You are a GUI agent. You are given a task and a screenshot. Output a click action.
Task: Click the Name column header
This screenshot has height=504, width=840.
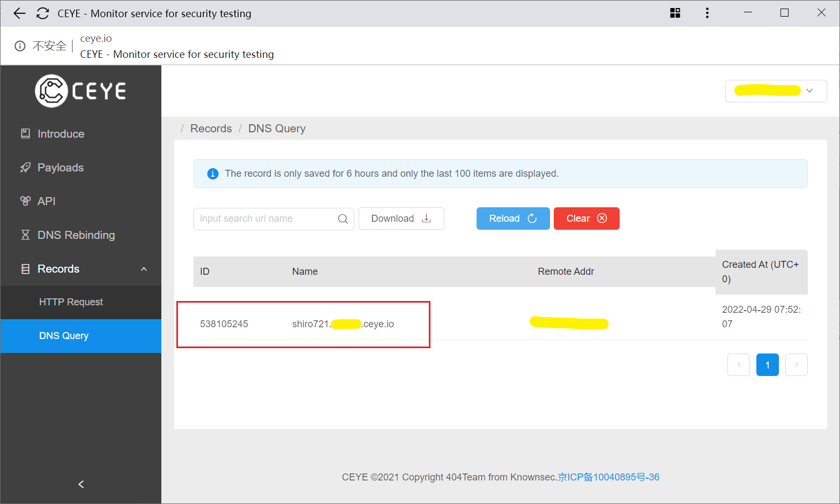(305, 272)
